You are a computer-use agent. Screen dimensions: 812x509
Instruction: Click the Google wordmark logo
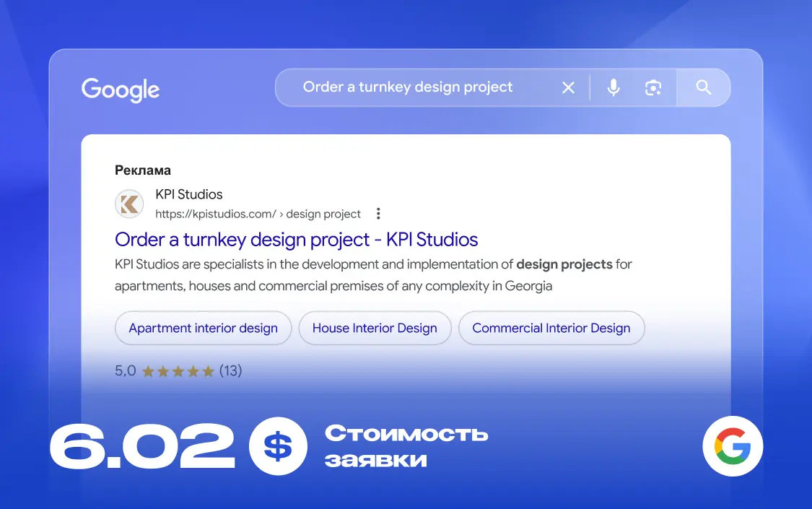coord(121,90)
